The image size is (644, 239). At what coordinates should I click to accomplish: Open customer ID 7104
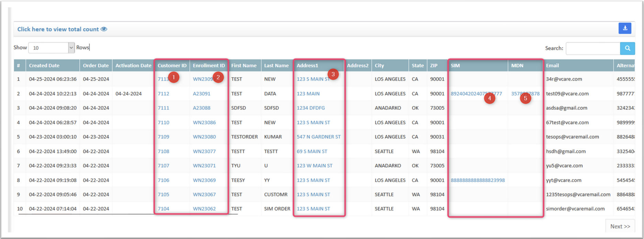pos(163,208)
